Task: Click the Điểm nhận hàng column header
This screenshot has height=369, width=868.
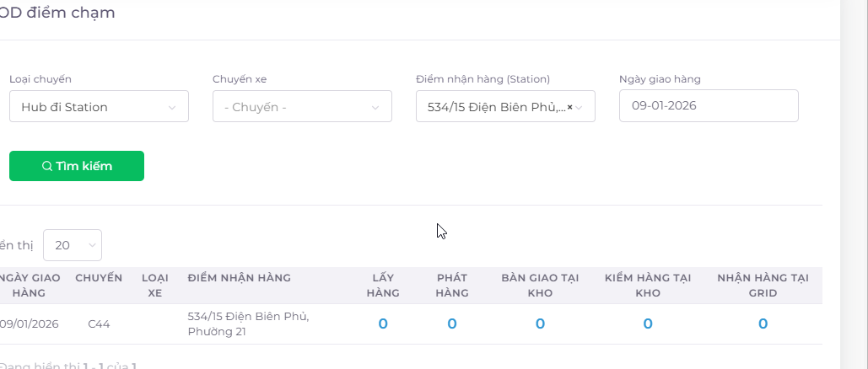Action: 240,278
